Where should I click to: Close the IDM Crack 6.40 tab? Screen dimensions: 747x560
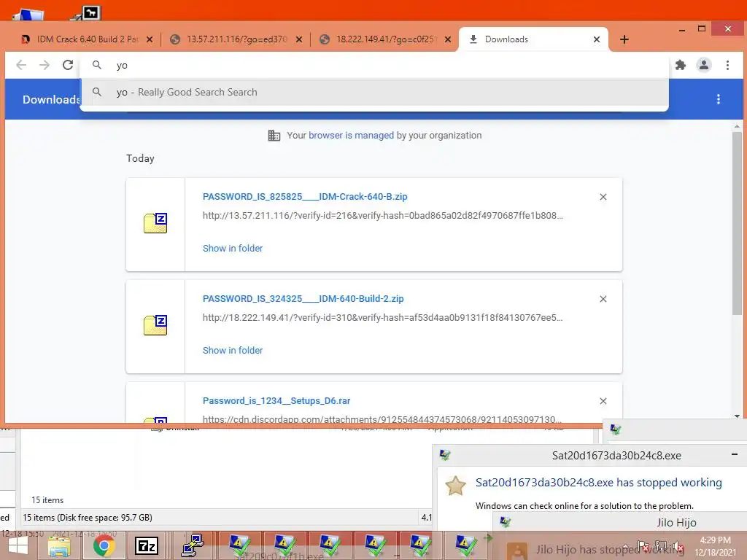click(x=150, y=39)
